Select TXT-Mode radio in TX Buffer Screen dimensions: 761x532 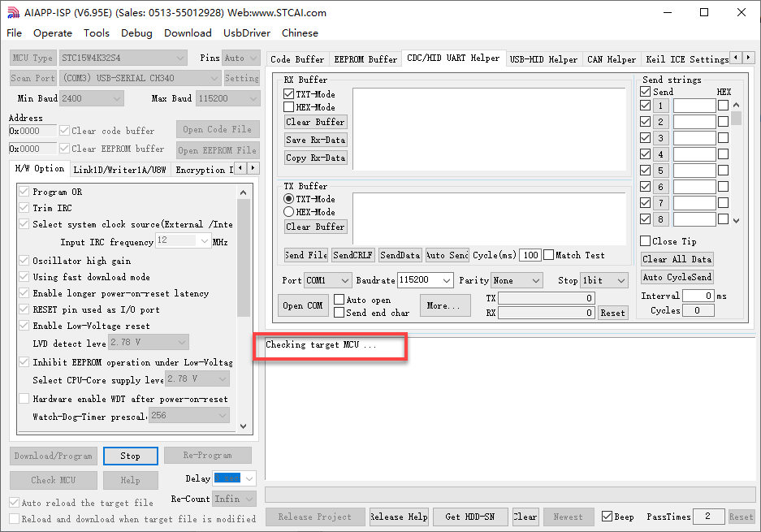point(289,199)
